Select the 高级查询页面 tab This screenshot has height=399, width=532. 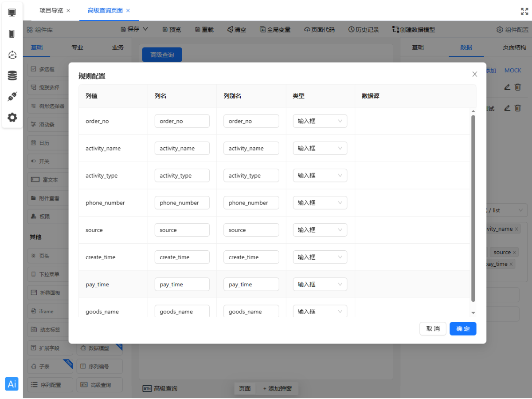(x=105, y=10)
